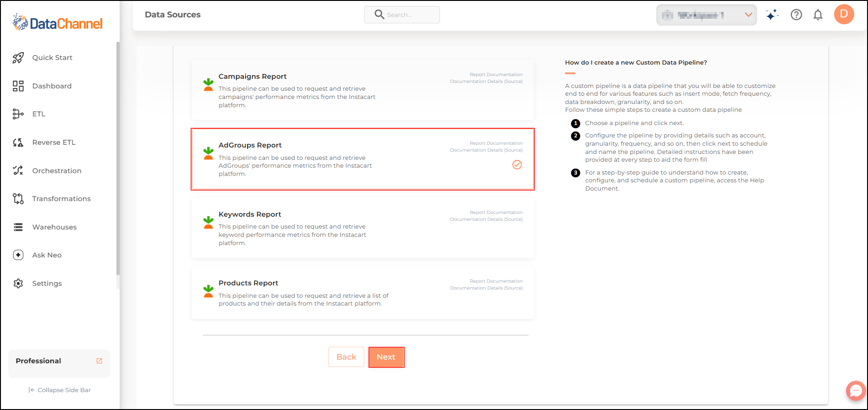This screenshot has height=410, width=868.
Task: Navigate to ETL section
Action: click(38, 114)
